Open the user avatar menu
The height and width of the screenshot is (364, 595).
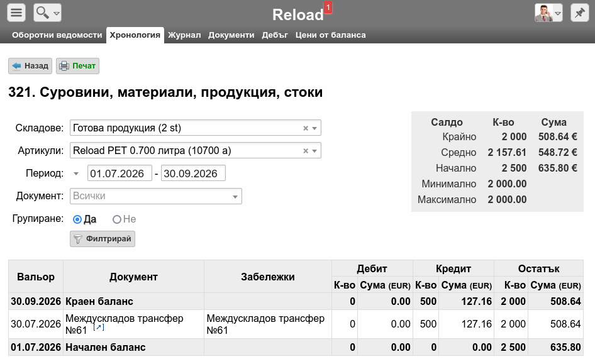(548, 13)
